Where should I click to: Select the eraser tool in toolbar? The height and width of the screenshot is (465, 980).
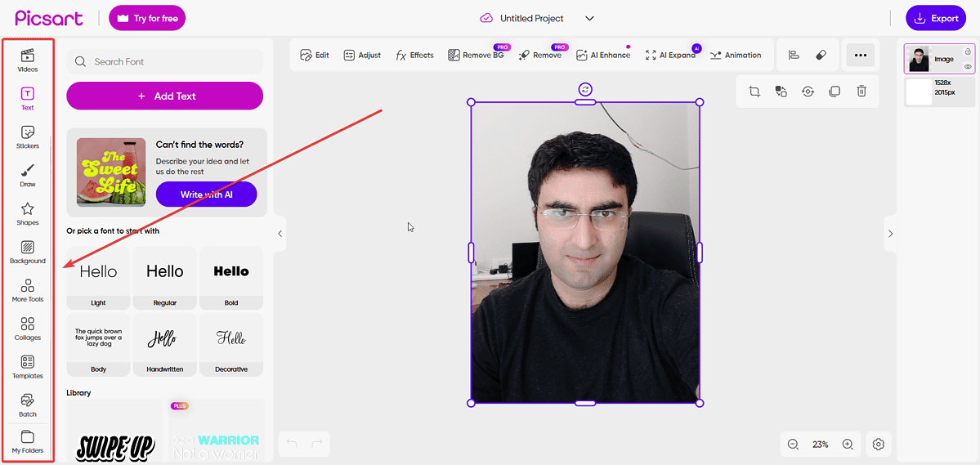[821, 55]
